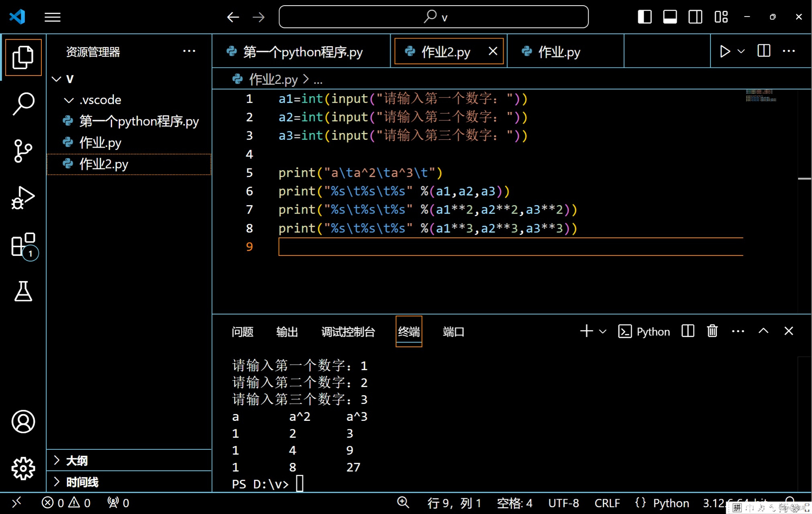Open the zoom status bar icon

point(403,503)
